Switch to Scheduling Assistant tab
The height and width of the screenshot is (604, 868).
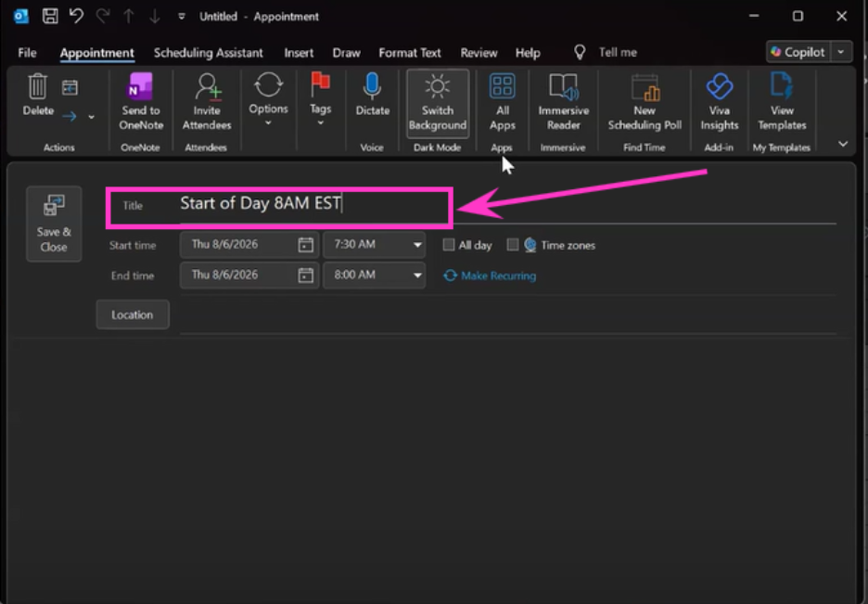208,53
